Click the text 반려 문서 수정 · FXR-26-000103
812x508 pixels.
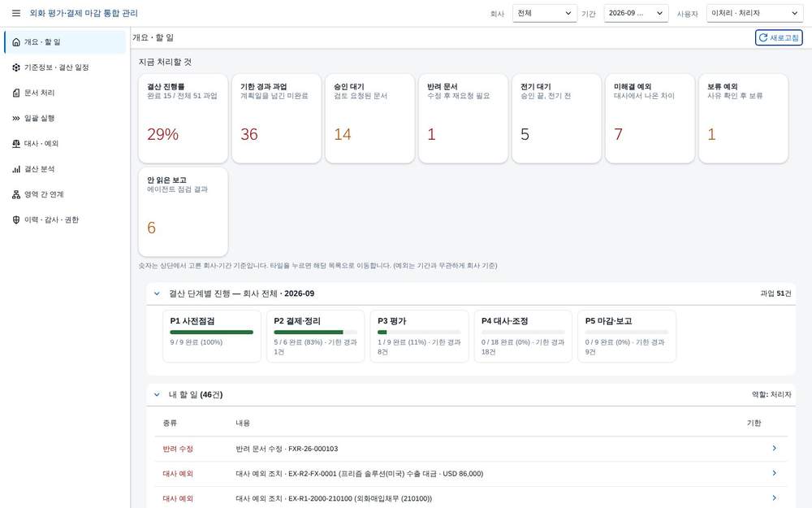(287, 449)
